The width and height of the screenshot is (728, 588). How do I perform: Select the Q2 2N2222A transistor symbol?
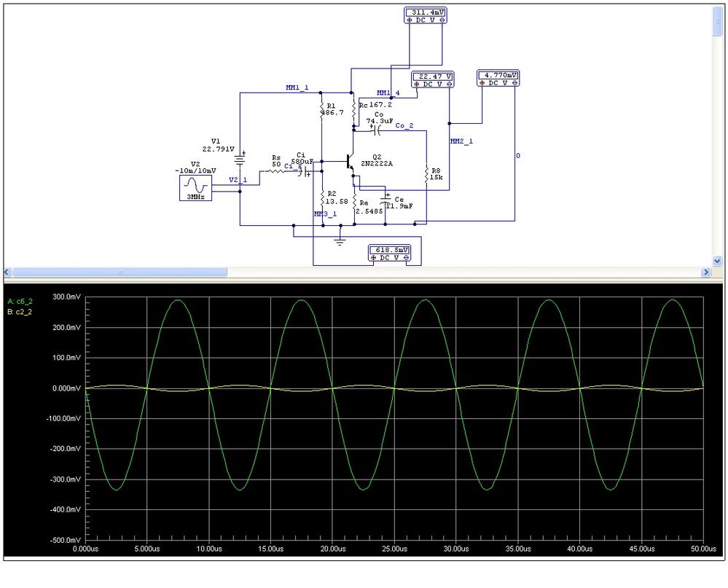click(x=351, y=164)
